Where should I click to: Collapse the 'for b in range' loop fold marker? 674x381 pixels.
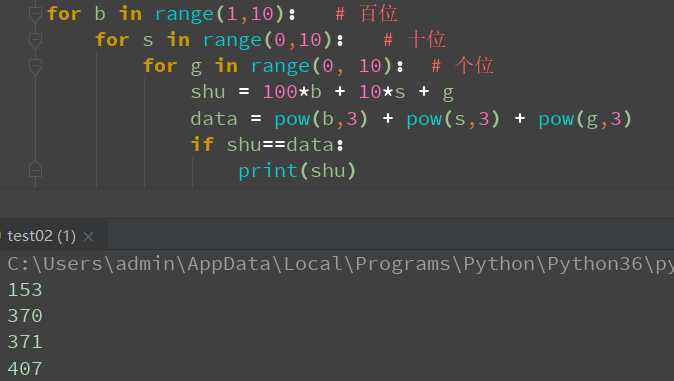[35, 14]
